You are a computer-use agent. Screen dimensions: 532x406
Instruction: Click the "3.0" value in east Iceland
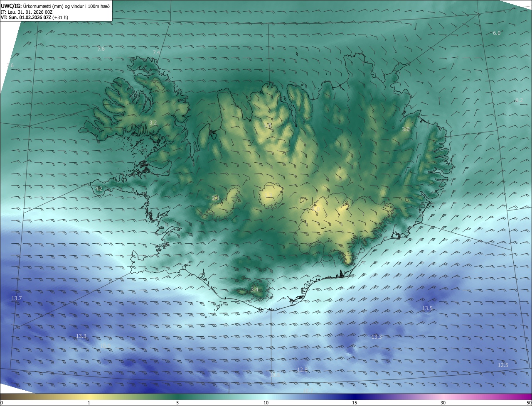coord(406,130)
